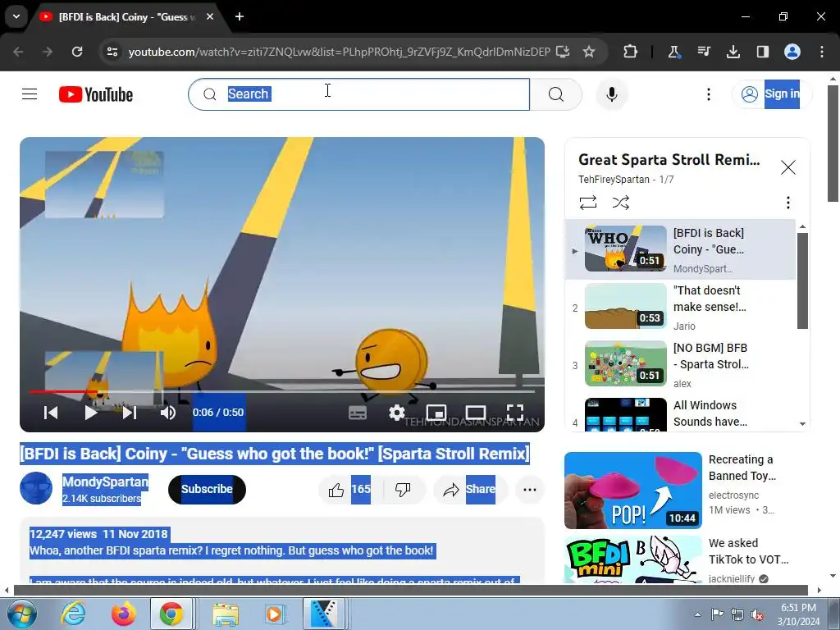This screenshot has height=630, width=840.
Task: Reload the page in Chrome
Action: (77, 52)
